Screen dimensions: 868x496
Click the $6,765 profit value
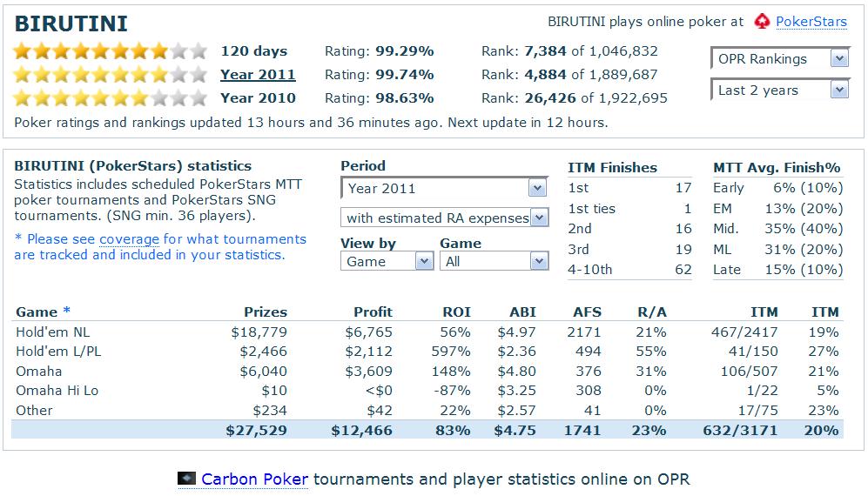pyautogui.click(x=368, y=332)
